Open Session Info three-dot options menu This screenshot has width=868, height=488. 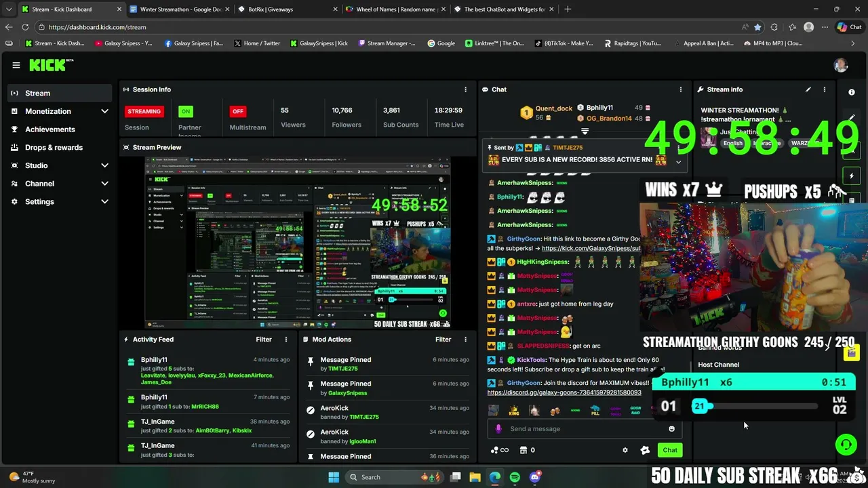[465, 89]
